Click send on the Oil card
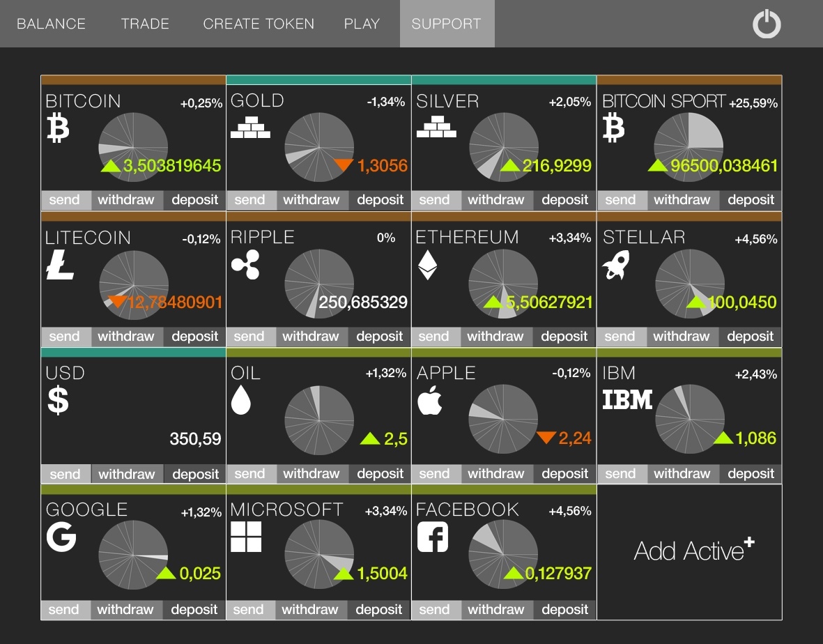 [252, 473]
